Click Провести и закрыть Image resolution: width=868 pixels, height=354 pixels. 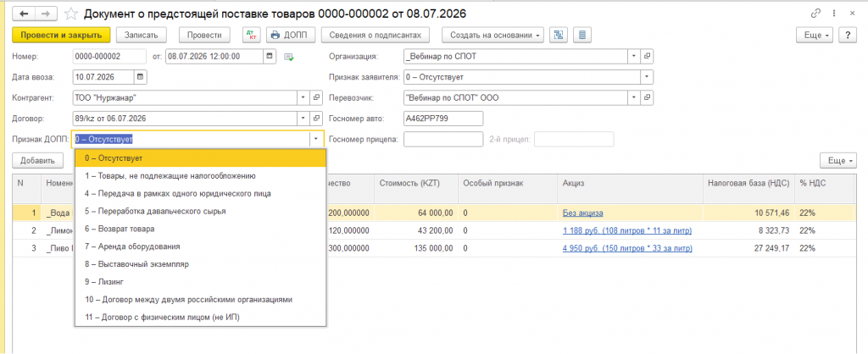(x=61, y=35)
